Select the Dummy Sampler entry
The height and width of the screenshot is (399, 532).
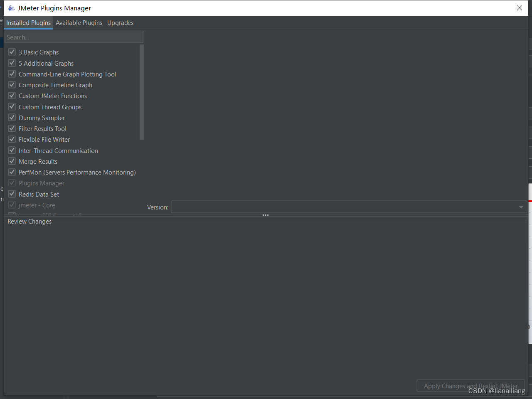pos(42,118)
